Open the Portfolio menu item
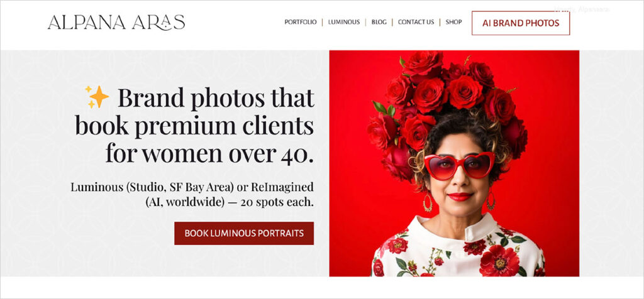The image size is (644, 299). (301, 22)
